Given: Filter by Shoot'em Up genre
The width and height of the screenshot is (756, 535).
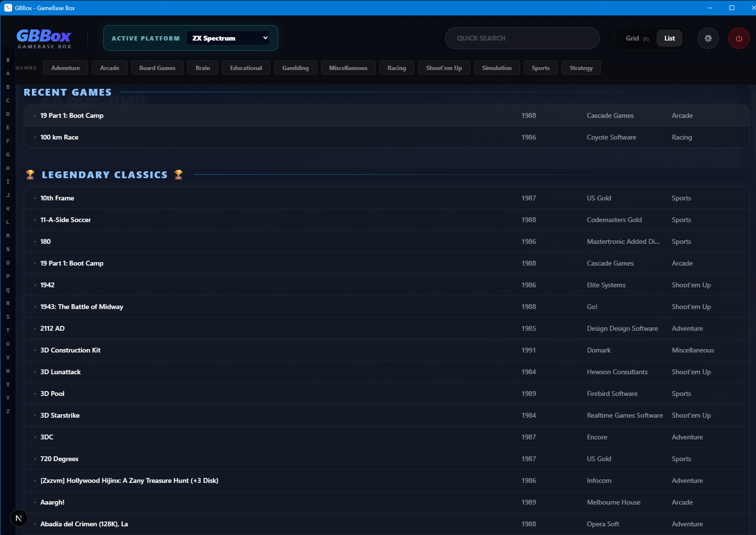Looking at the screenshot, I should coord(444,68).
